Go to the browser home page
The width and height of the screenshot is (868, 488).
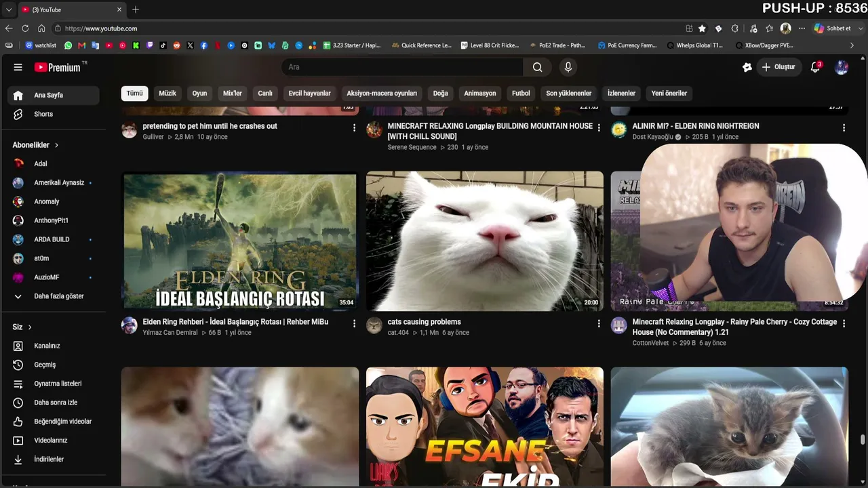(41, 28)
